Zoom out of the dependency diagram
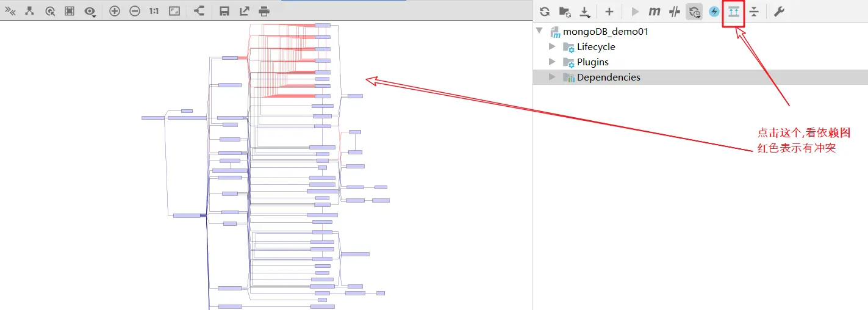Viewport: 868px width, 310px height. [135, 10]
